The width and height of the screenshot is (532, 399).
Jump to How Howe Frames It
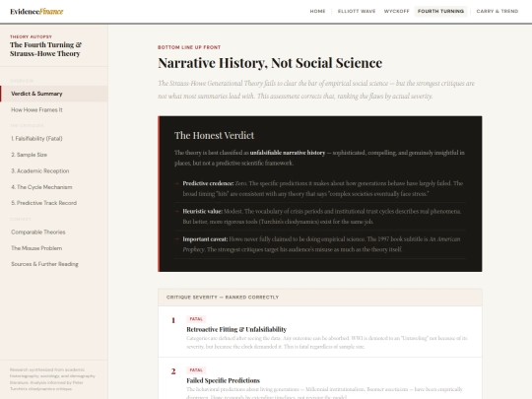coord(54,110)
